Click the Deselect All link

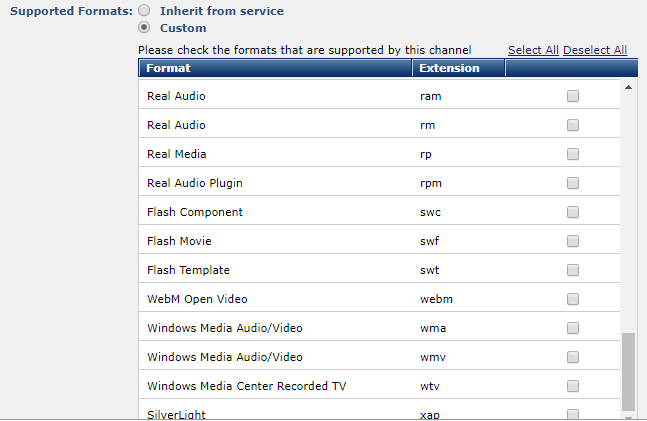pyautogui.click(x=595, y=50)
